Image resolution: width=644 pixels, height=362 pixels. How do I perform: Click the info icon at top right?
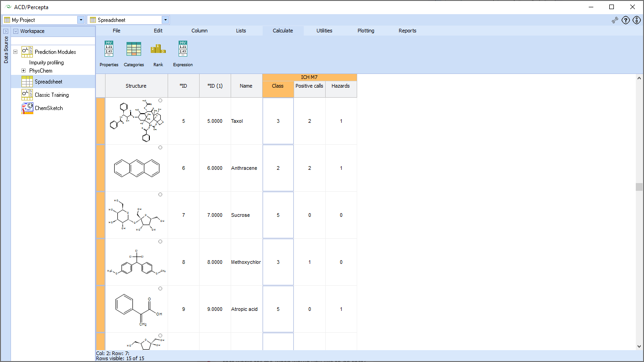point(636,20)
